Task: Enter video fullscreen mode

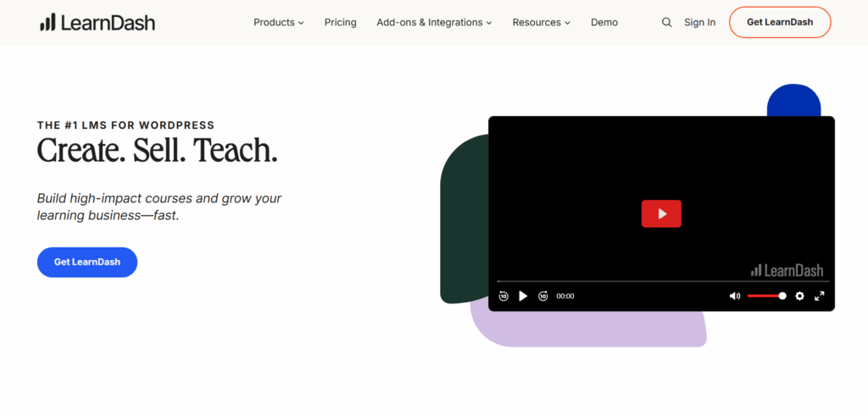Action: (820, 296)
